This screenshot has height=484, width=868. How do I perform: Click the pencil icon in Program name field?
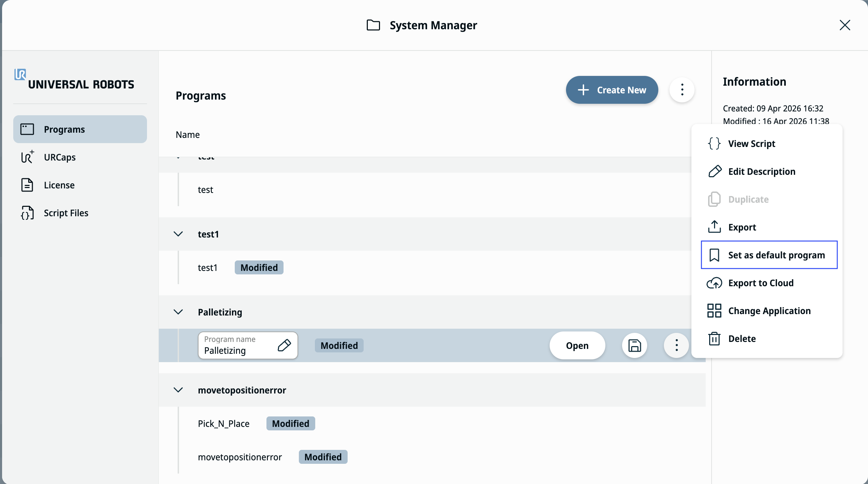pos(284,345)
